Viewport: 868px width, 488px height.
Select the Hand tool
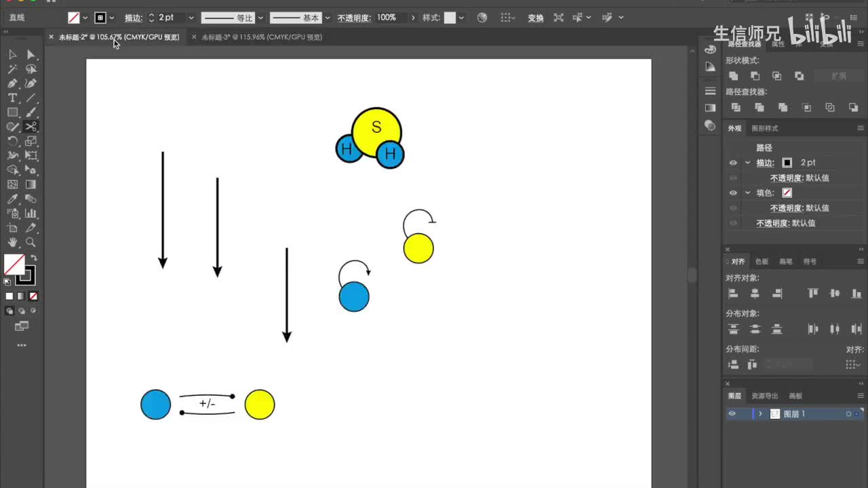point(12,242)
